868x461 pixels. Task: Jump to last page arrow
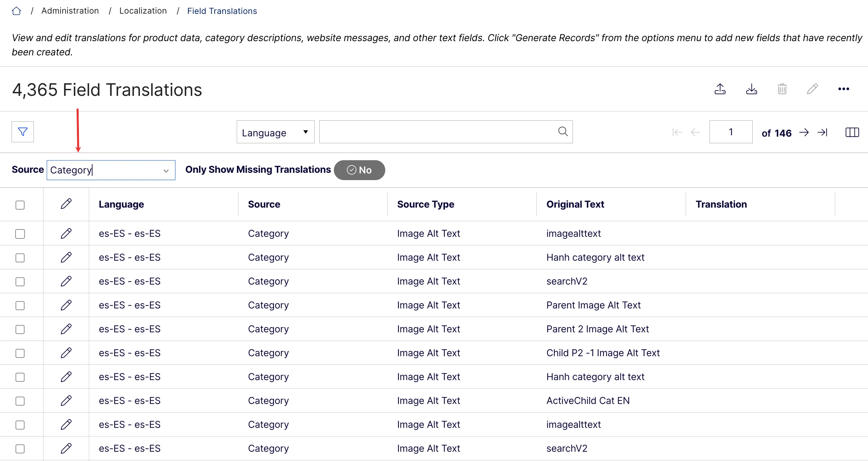click(x=823, y=132)
